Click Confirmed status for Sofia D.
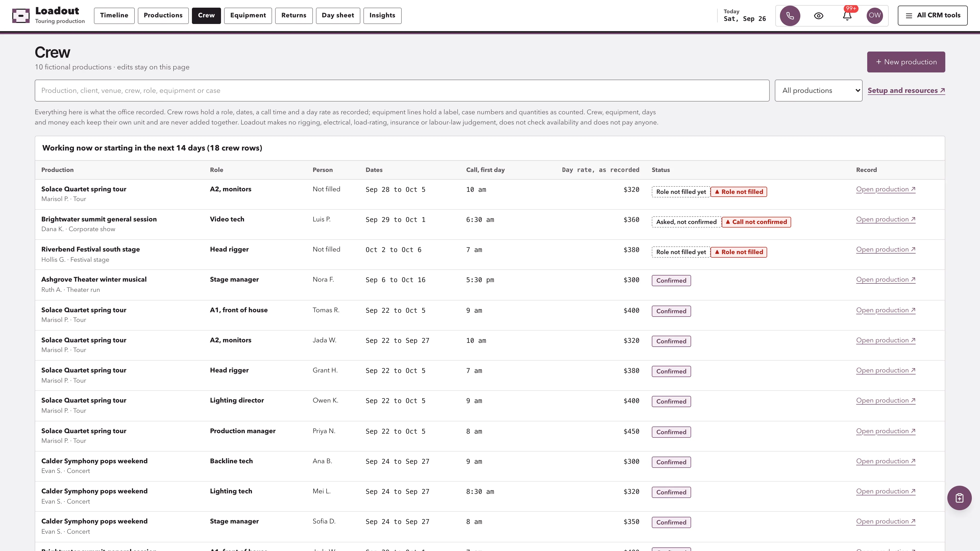 [671, 522]
